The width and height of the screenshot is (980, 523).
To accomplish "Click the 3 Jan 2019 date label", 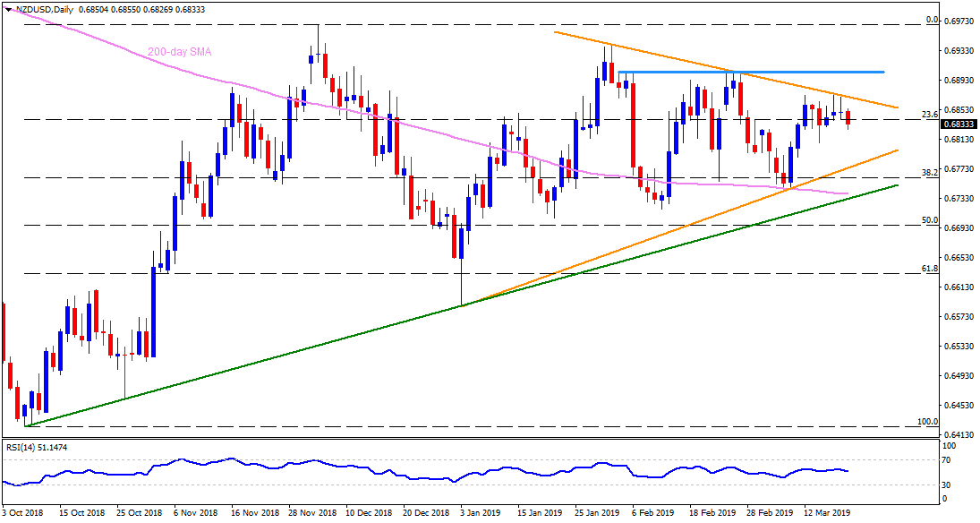I will click(x=481, y=514).
